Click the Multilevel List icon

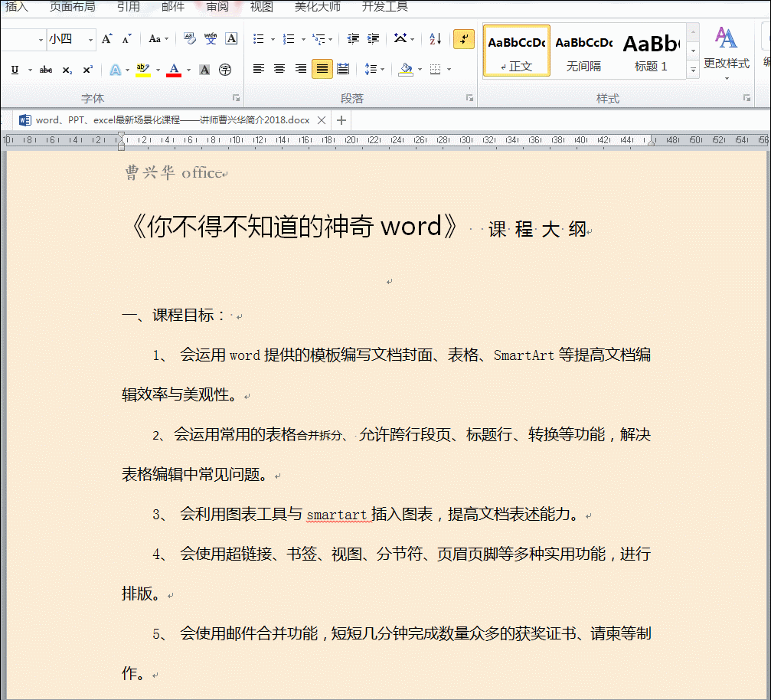(x=319, y=39)
